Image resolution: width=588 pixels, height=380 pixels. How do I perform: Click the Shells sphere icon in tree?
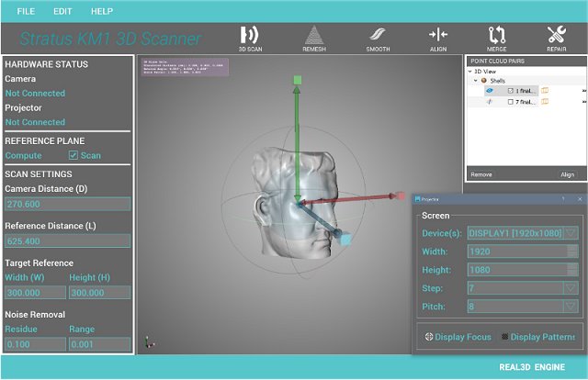(484, 81)
